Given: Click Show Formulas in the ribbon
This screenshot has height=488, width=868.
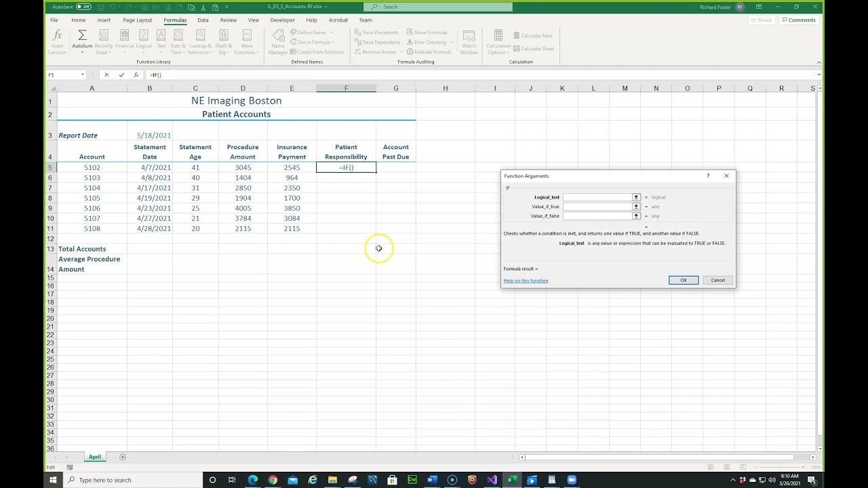Looking at the screenshot, I should click(x=427, y=33).
